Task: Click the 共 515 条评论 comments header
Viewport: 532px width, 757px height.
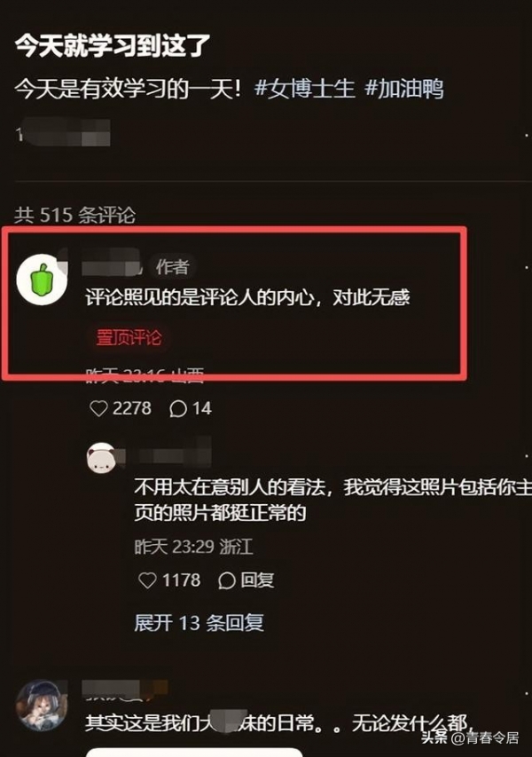Action: pos(74,215)
